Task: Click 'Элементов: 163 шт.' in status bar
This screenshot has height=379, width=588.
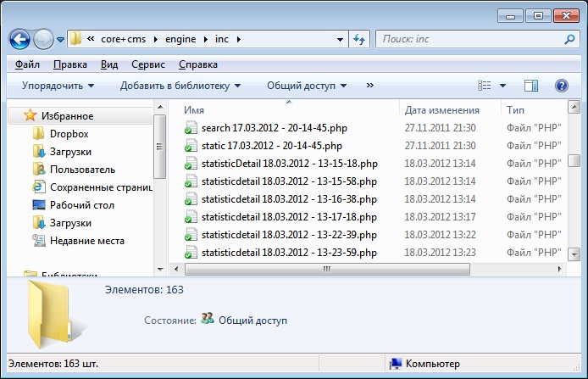Action: click(53, 364)
